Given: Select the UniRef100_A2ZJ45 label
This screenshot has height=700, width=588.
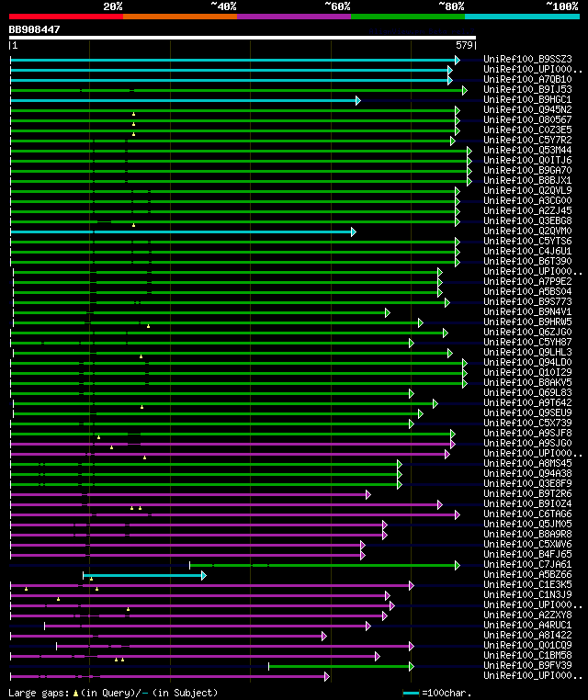Looking at the screenshot, I should point(527,210).
